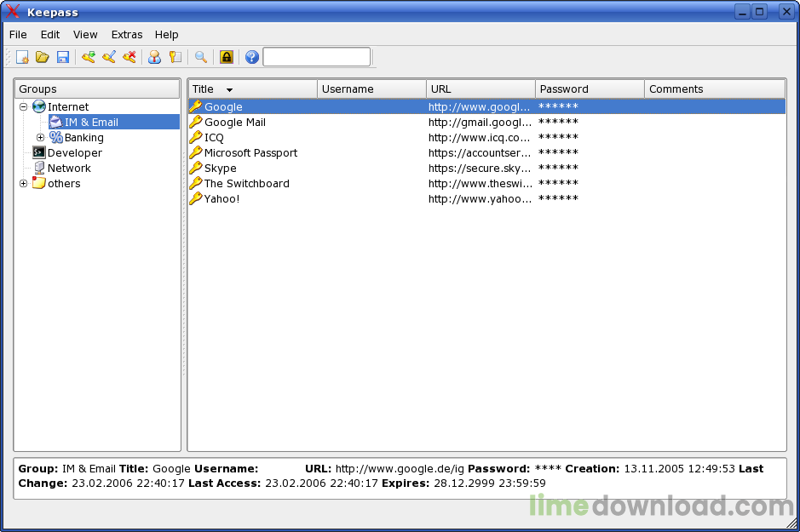Click the New Database toolbar icon

(x=22, y=57)
